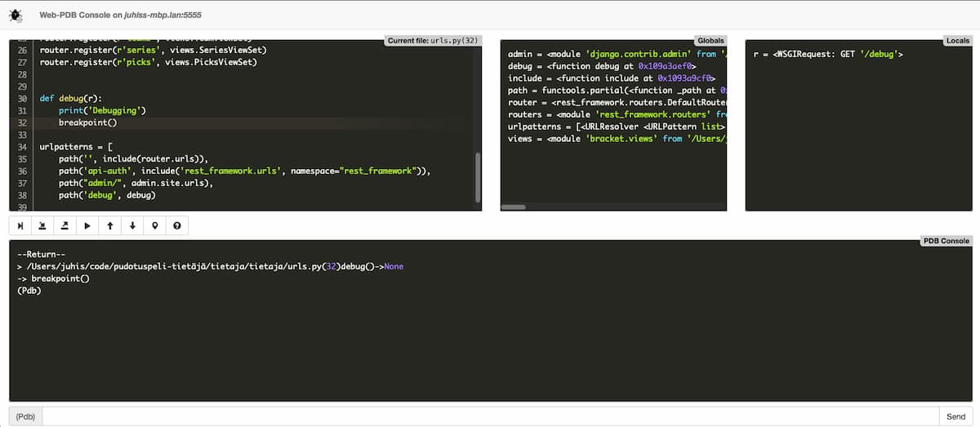The width and height of the screenshot is (980, 427).
Task: Click the 'urlpatterns = [' code line
Action: point(75,147)
